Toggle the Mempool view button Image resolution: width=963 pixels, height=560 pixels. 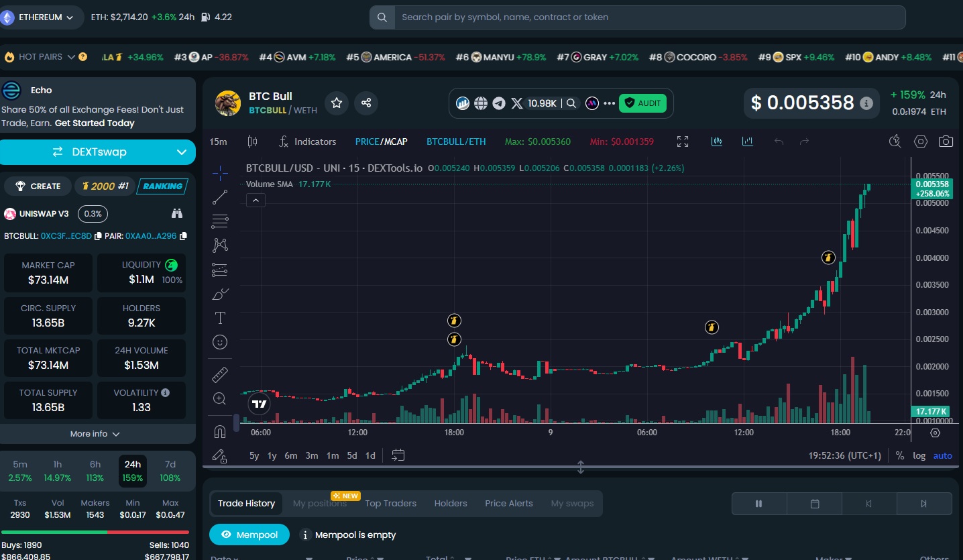pos(249,535)
